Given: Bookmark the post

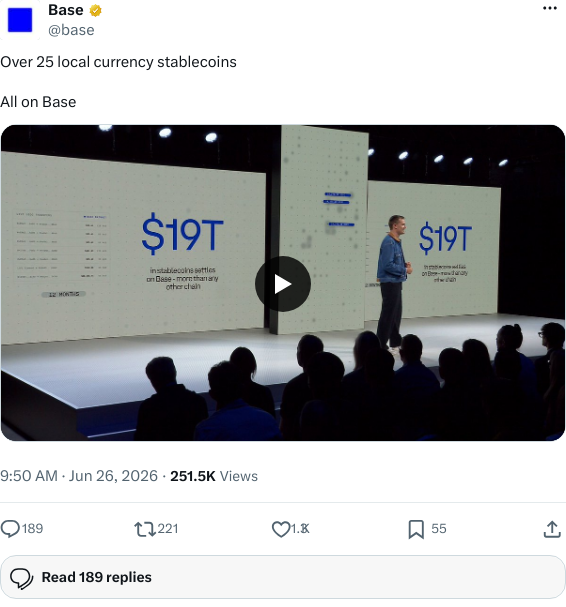Looking at the screenshot, I should (x=416, y=529).
